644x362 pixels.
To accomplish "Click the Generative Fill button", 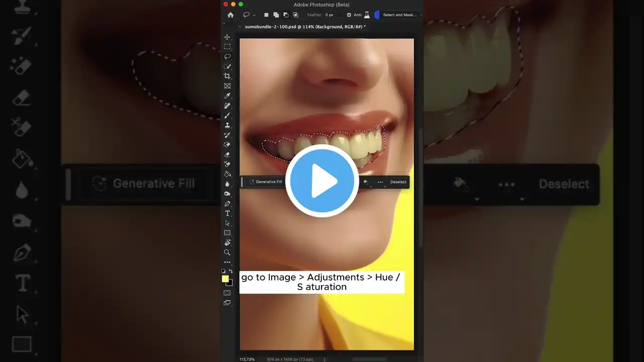I will (x=266, y=182).
